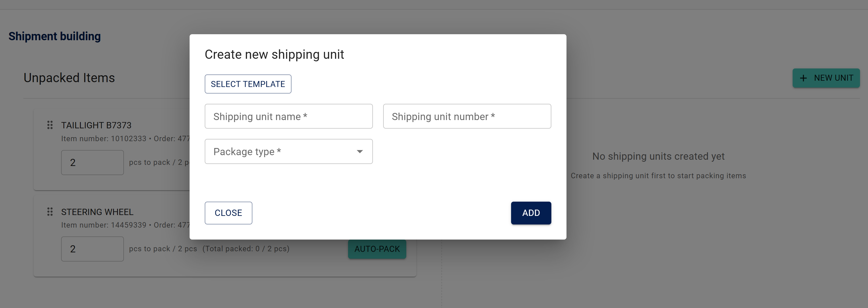Click the Package type dropdown arrow

(x=359, y=151)
